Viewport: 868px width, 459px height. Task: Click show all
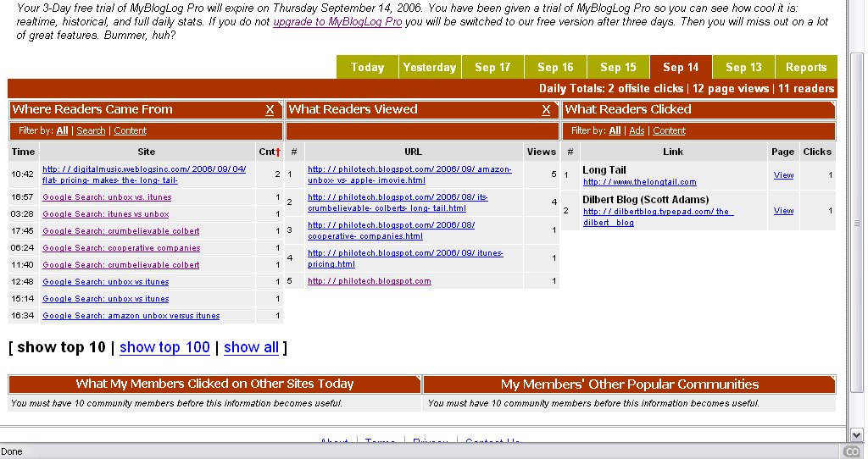click(x=251, y=347)
